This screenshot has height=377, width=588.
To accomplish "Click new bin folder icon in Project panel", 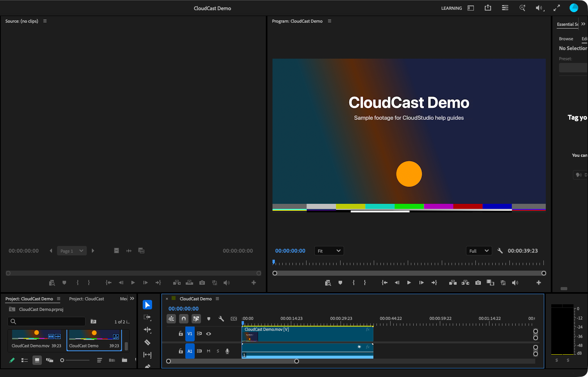I will [125, 360].
